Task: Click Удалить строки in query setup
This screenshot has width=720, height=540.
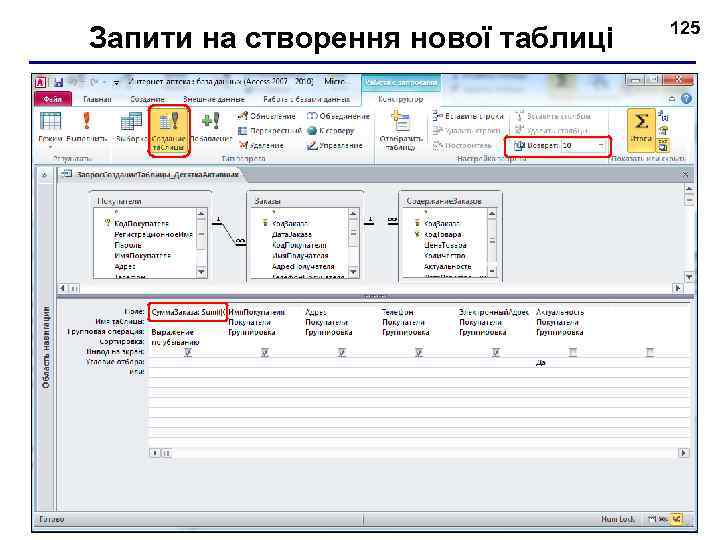Action: tap(467, 131)
